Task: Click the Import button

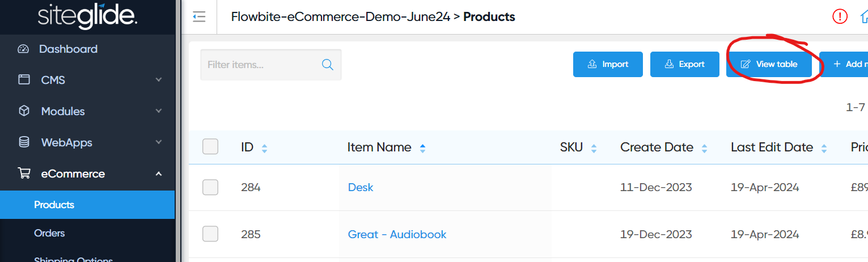Action: [x=608, y=64]
